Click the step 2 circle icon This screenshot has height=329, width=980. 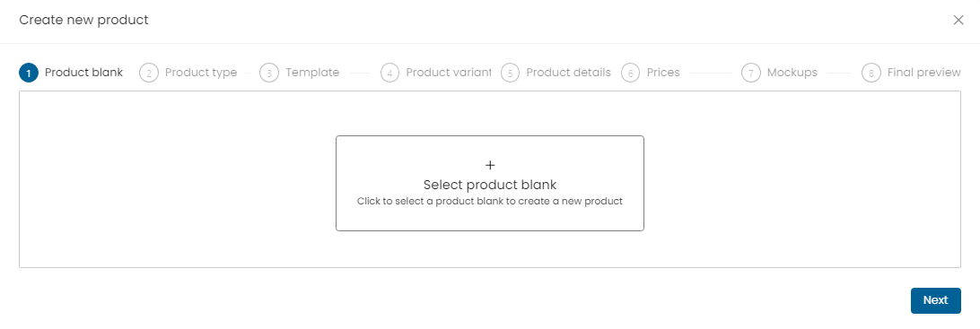149,73
